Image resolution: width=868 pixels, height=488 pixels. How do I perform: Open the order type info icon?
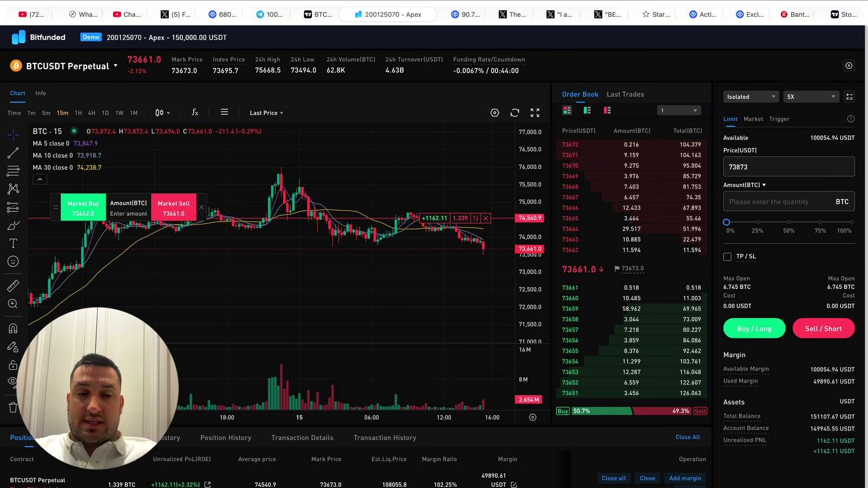pos(851,119)
